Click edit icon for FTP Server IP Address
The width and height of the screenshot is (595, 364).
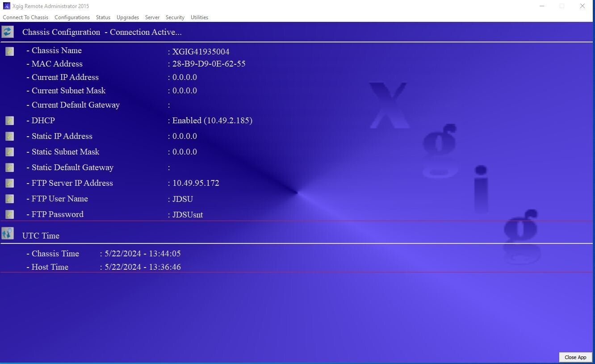pos(9,183)
